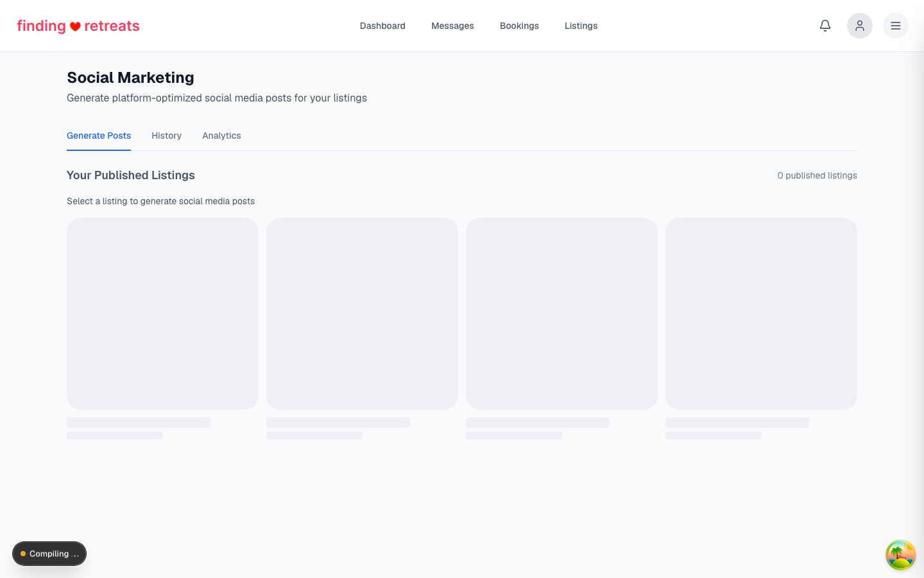
Task: Open the user profile avatar
Action: [860, 26]
